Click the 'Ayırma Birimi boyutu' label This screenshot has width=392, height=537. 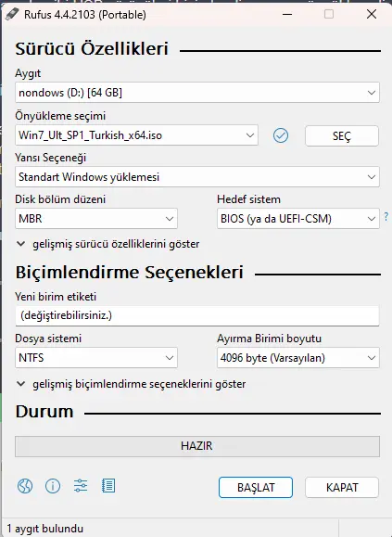[x=269, y=339]
